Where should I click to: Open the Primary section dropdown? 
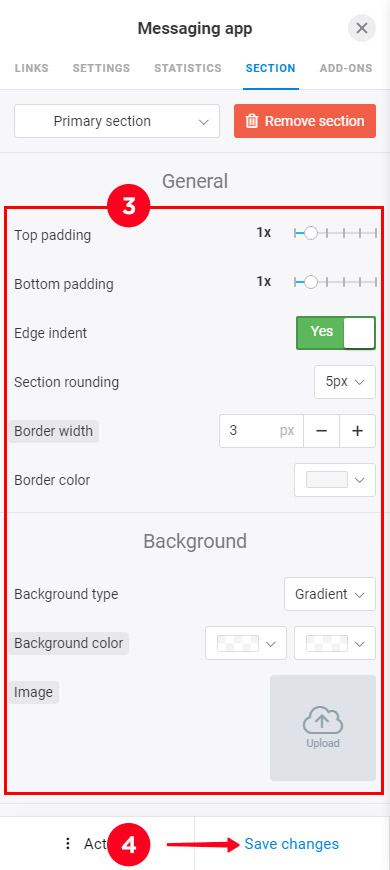point(117,121)
